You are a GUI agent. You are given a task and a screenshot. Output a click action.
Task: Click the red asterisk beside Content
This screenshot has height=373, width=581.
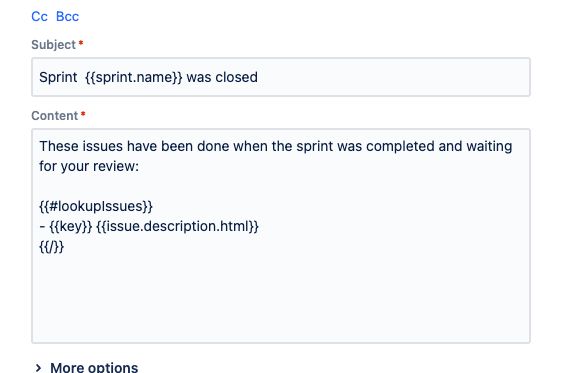83,114
